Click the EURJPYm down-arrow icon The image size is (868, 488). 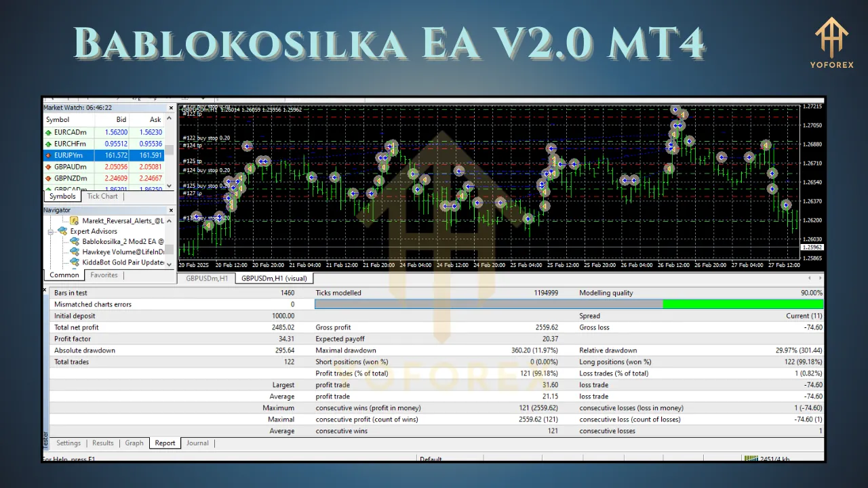48,155
